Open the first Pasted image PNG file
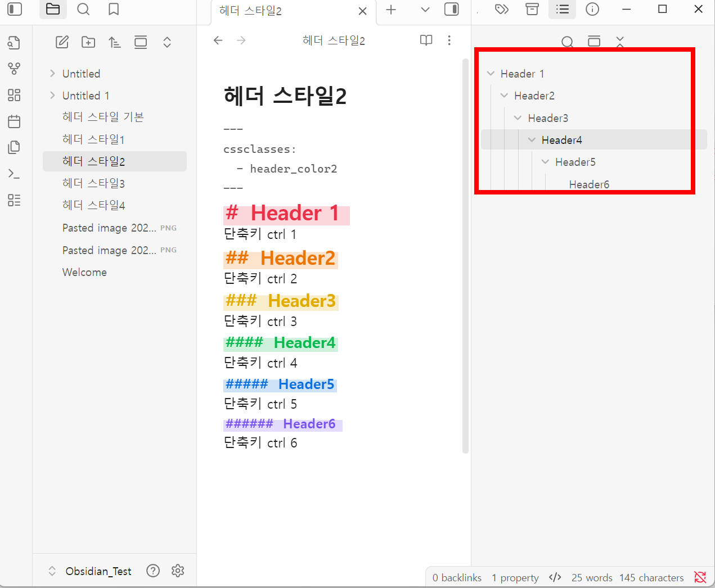Image resolution: width=715 pixels, height=588 pixels. (115, 228)
